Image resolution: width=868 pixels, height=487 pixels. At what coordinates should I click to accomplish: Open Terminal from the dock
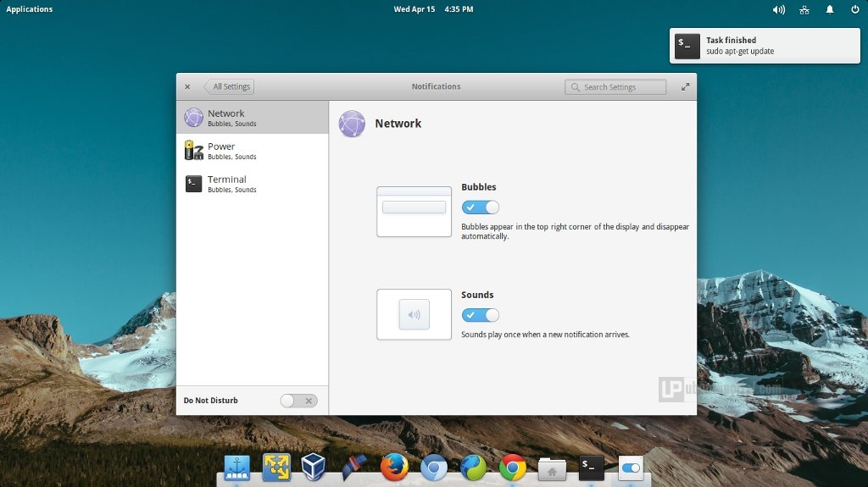(592, 467)
